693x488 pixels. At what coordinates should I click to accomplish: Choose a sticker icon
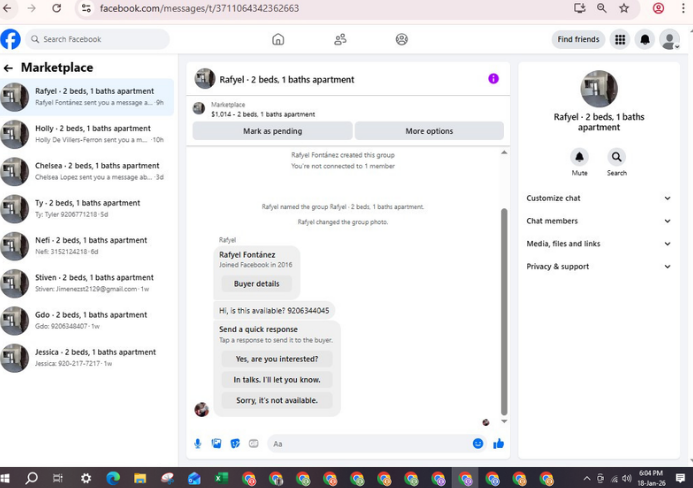click(235, 443)
